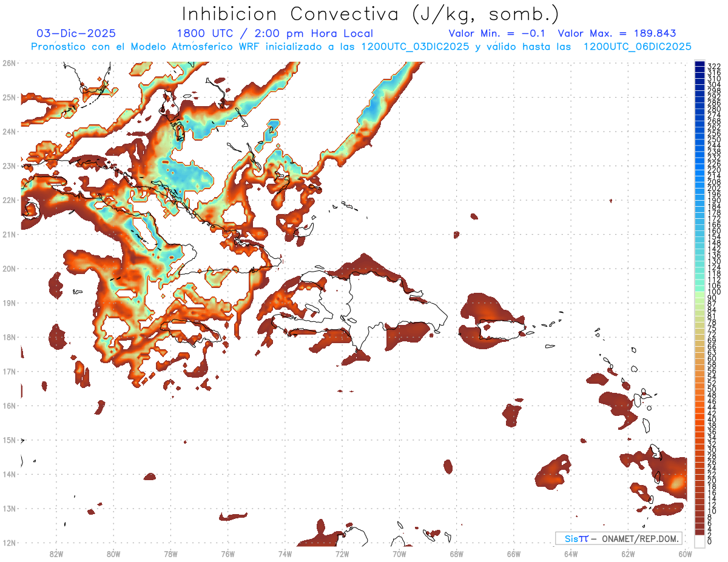Click the 82W longitude label

pos(56,553)
